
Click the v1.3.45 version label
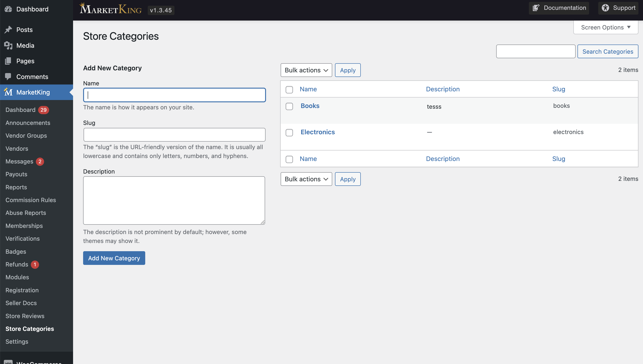click(x=161, y=10)
